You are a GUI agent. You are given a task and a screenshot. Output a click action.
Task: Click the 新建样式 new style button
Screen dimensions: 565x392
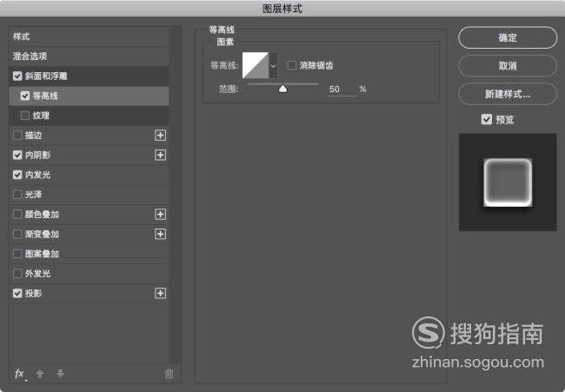pos(508,94)
